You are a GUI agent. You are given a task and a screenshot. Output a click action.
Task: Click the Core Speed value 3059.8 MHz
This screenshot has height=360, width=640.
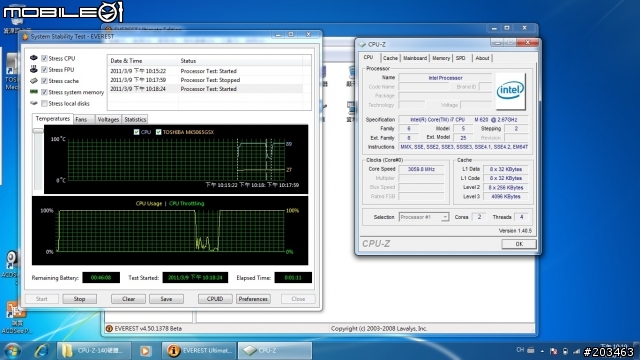(421, 169)
